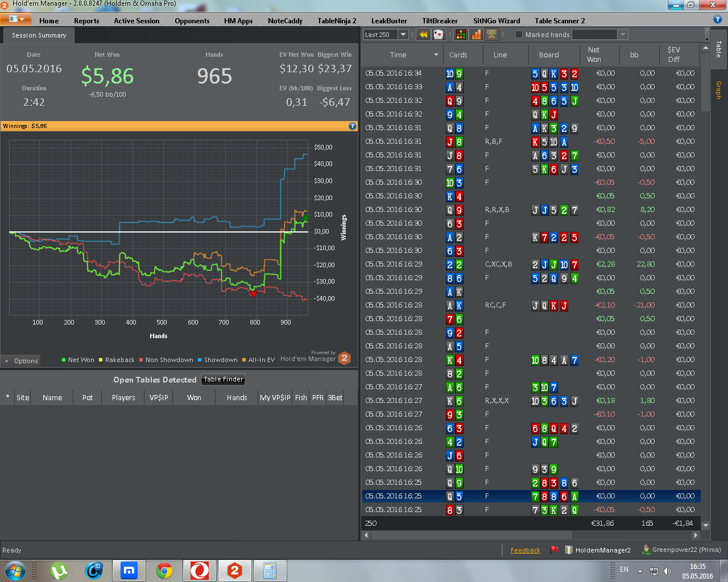Click the trophy icon in toolbar
The image size is (728, 582).
click(x=491, y=35)
